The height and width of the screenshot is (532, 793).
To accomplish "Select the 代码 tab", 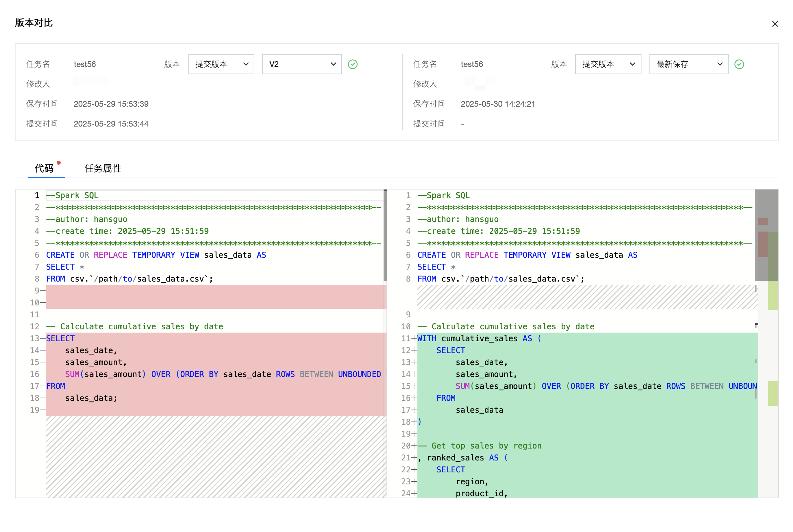I will [44, 168].
